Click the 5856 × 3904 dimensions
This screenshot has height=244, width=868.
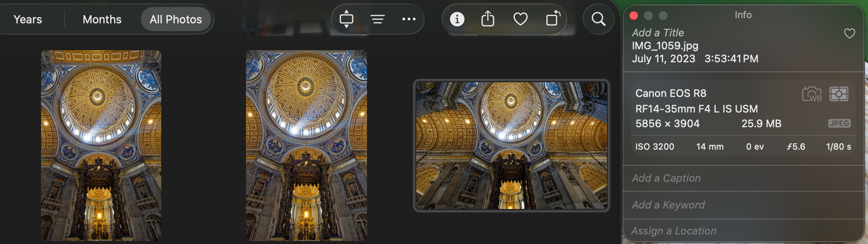[x=667, y=124]
